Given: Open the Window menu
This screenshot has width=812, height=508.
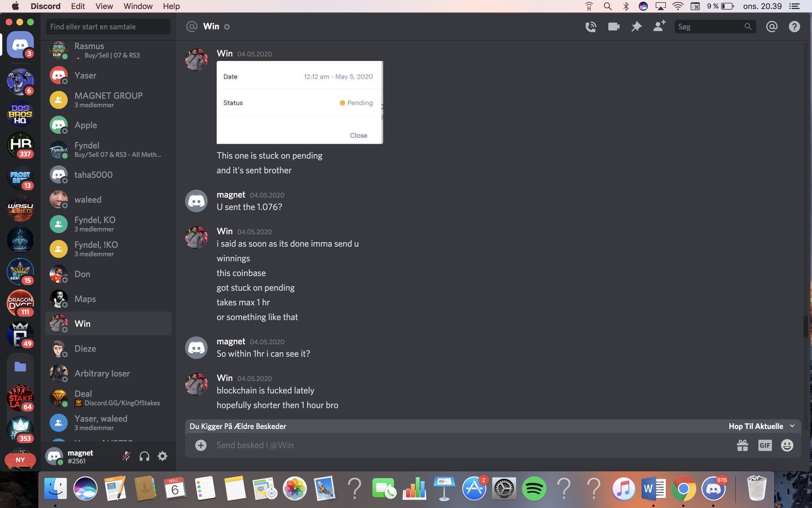Looking at the screenshot, I should (138, 6).
